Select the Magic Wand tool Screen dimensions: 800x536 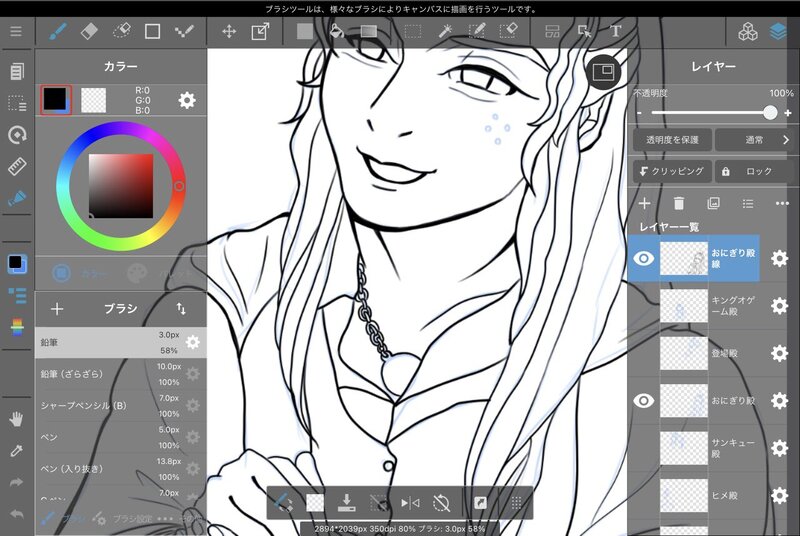[x=445, y=31]
